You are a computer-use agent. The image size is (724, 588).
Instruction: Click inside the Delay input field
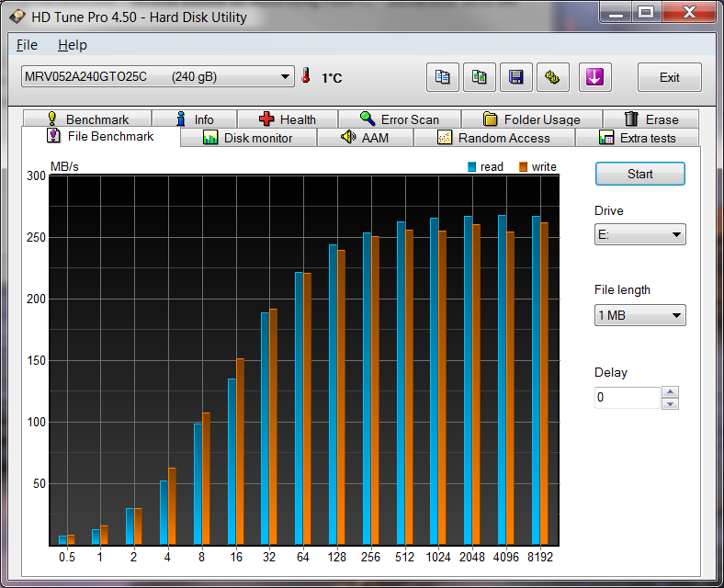click(x=627, y=398)
